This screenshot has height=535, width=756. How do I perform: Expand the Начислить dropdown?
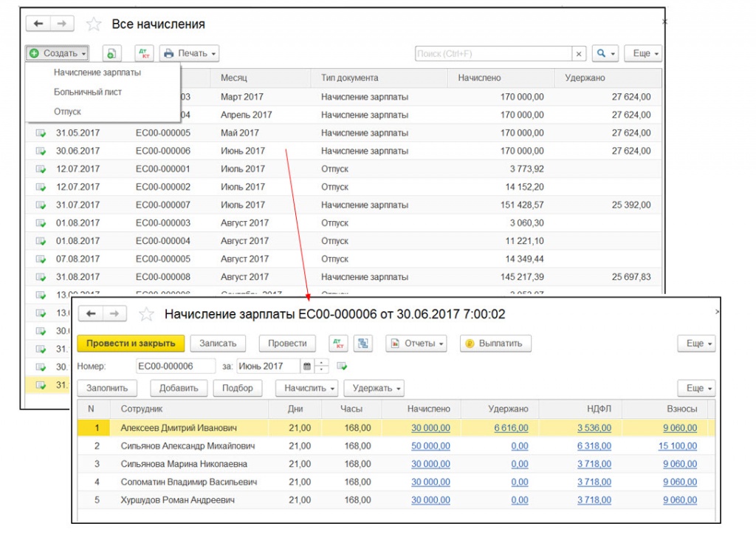coord(306,389)
